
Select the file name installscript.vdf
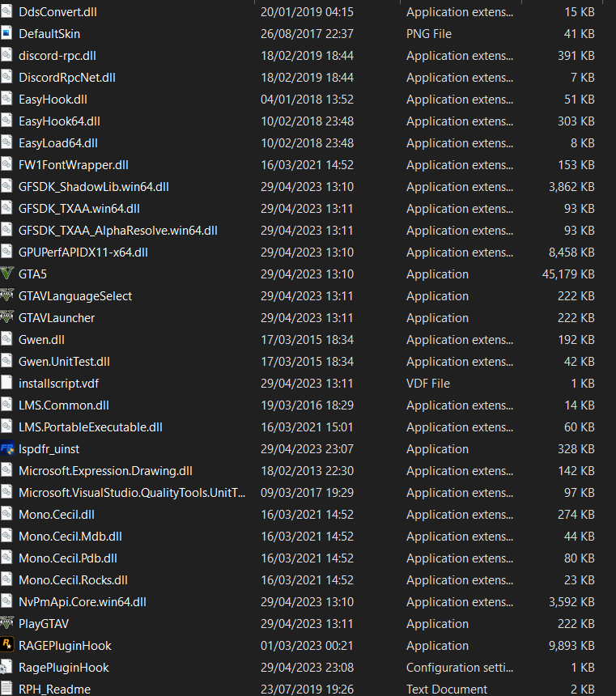[58, 384]
